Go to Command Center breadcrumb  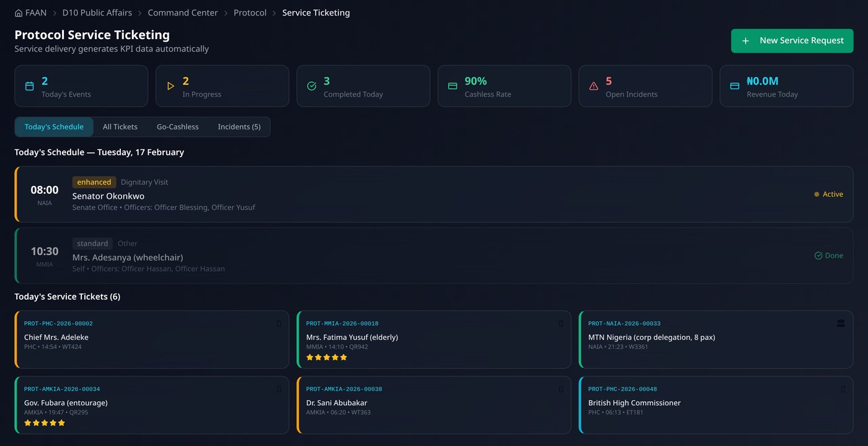point(183,13)
